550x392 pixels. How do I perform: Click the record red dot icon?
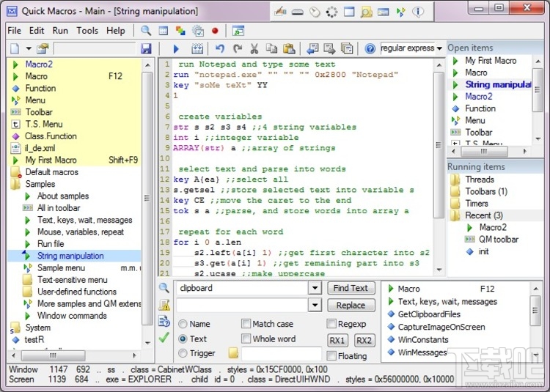pos(215,31)
